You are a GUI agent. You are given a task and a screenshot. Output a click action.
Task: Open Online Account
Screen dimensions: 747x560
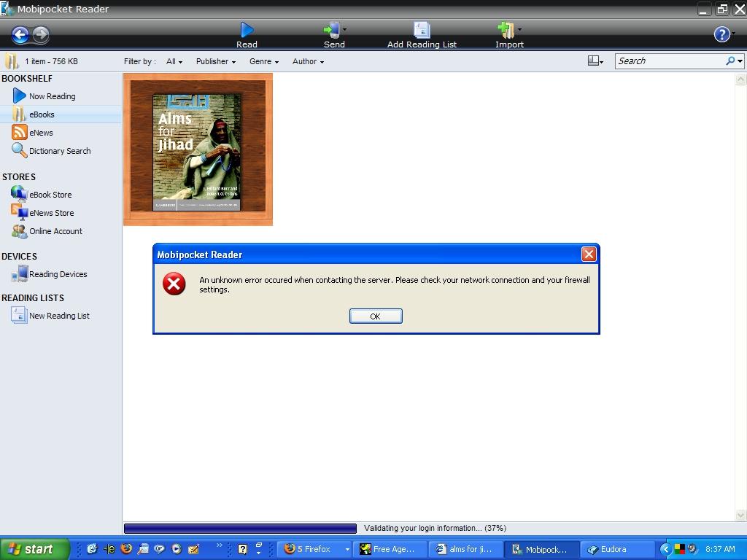55,231
